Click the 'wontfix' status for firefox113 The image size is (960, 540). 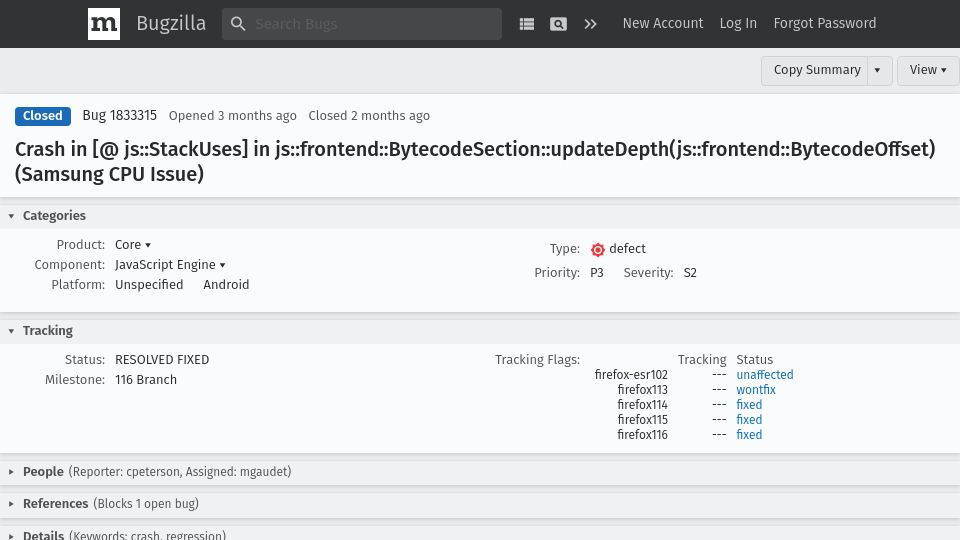(x=756, y=389)
